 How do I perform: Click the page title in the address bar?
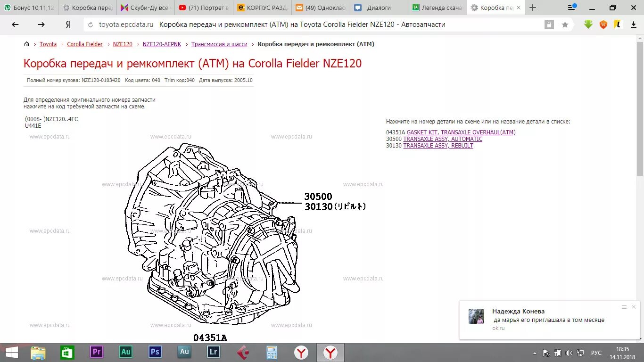(x=302, y=25)
